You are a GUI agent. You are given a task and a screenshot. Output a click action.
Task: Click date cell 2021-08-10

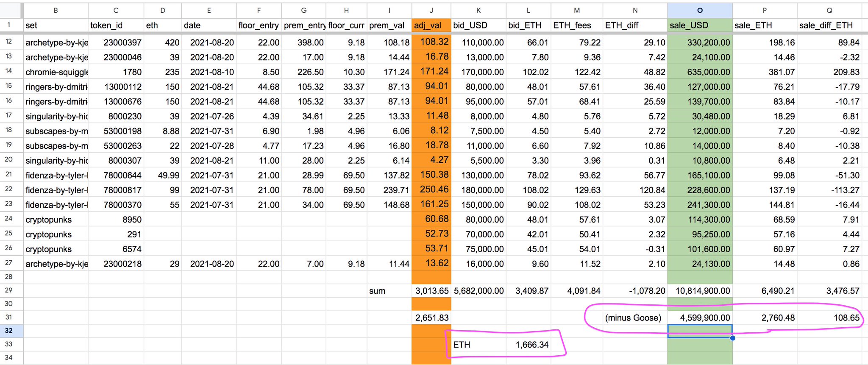tap(209, 72)
